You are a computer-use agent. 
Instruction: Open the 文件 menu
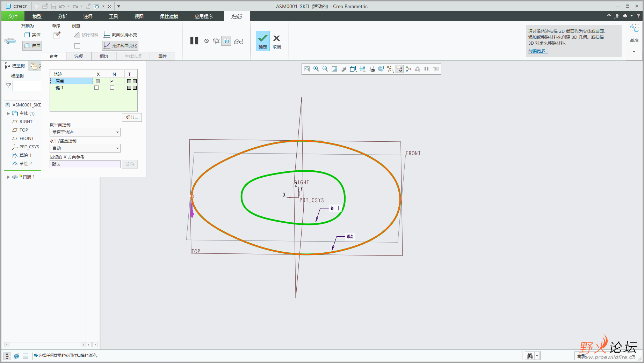(x=13, y=16)
